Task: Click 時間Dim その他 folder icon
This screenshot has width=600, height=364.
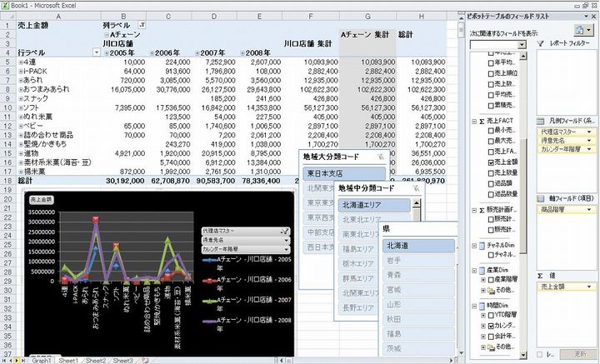Action: click(x=491, y=347)
